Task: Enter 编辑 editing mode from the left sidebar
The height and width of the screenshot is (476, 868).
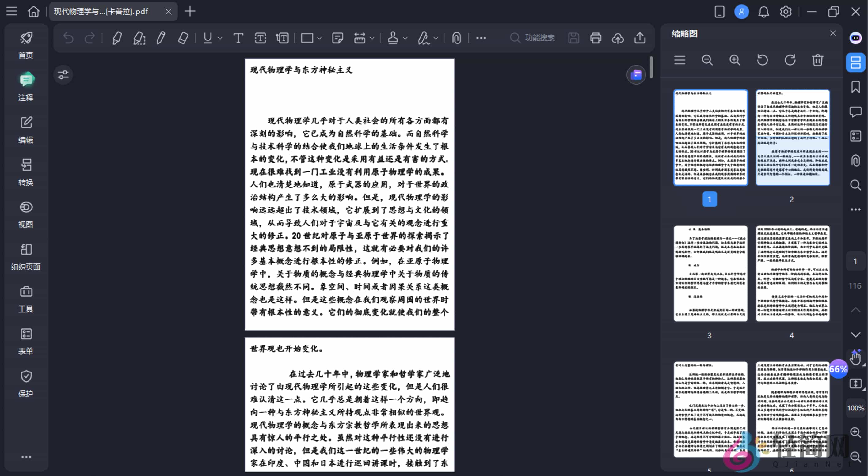Action: tap(26, 130)
